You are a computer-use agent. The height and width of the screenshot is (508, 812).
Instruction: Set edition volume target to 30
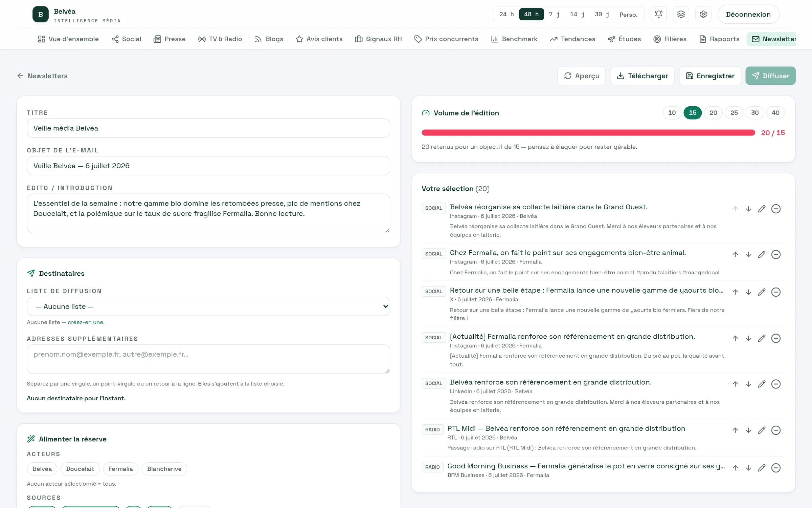(755, 113)
